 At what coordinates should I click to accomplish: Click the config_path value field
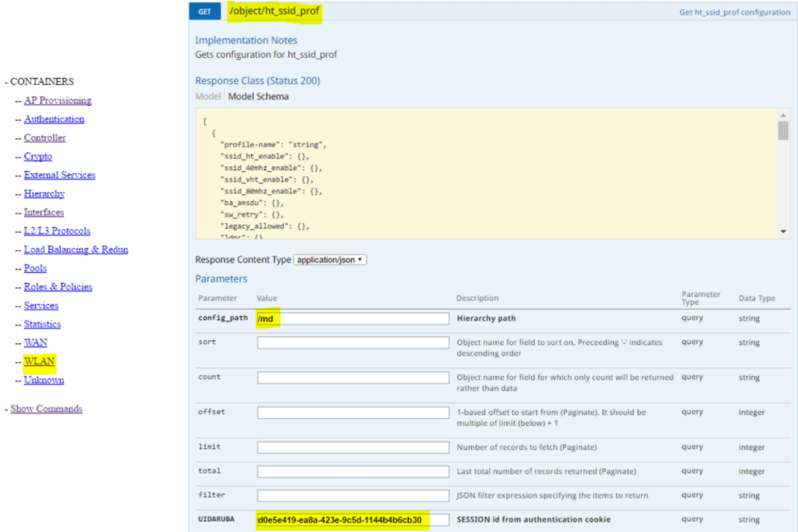[353, 318]
